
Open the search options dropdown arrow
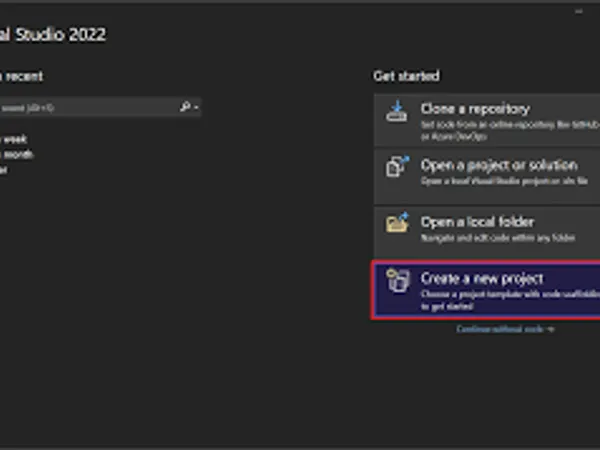click(x=196, y=107)
